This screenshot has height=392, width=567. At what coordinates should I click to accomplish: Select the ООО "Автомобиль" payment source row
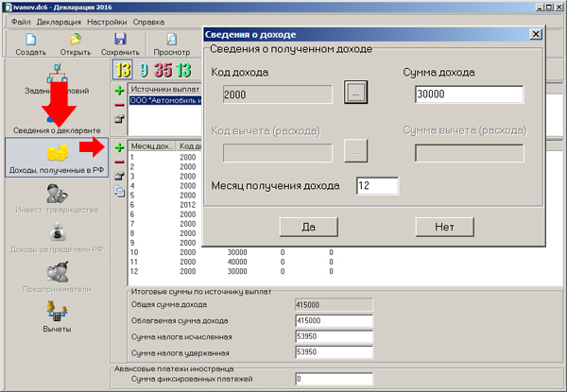tap(165, 100)
